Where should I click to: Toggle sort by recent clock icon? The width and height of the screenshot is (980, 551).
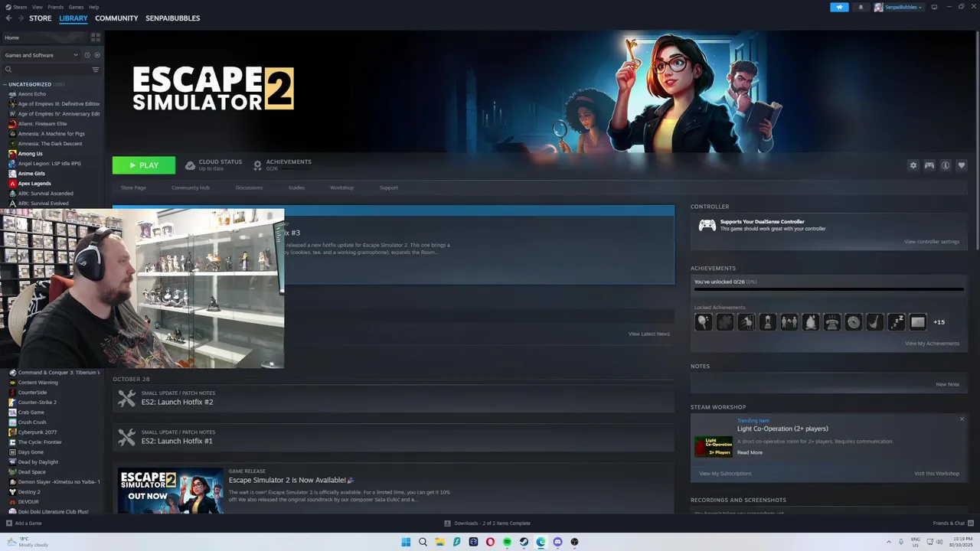87,55
